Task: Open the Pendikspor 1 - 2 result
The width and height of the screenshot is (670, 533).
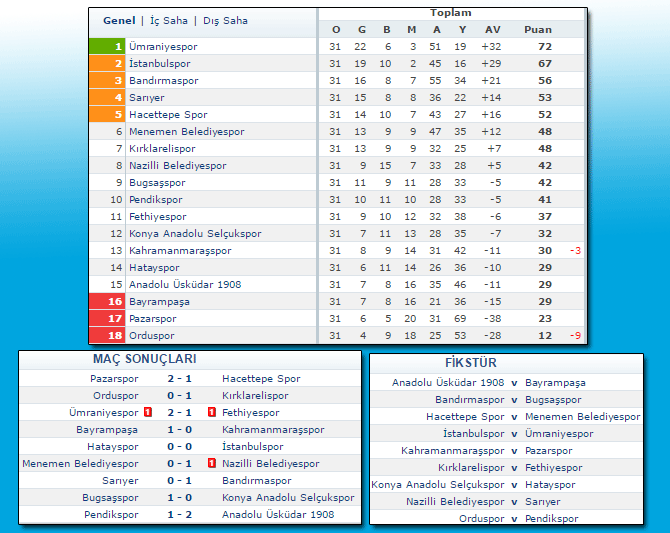Action: [180, 515]
